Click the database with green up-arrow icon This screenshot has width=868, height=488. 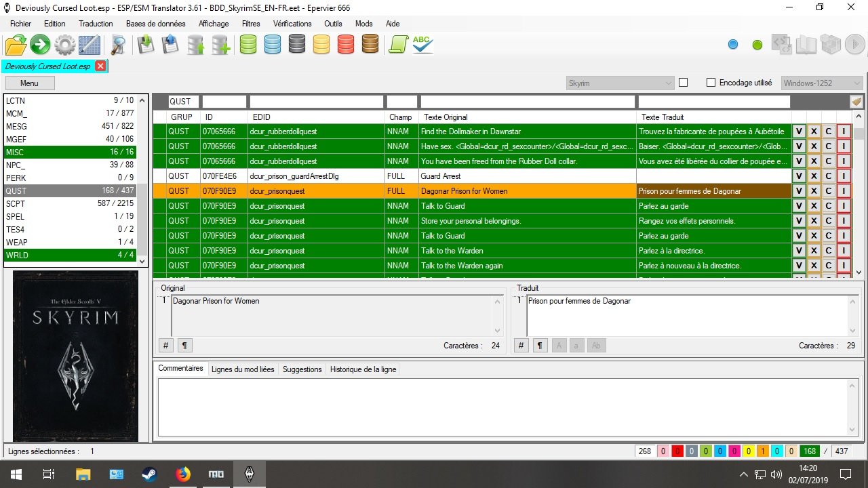tap(196, 45)
